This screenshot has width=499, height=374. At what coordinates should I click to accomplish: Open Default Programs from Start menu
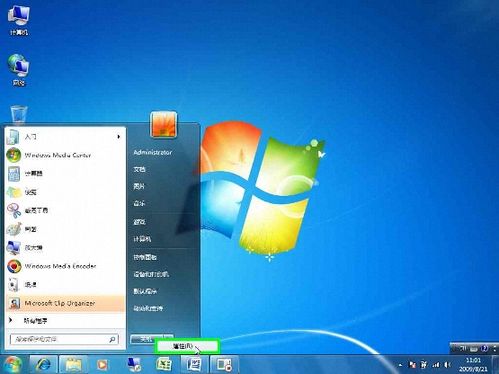145,291
